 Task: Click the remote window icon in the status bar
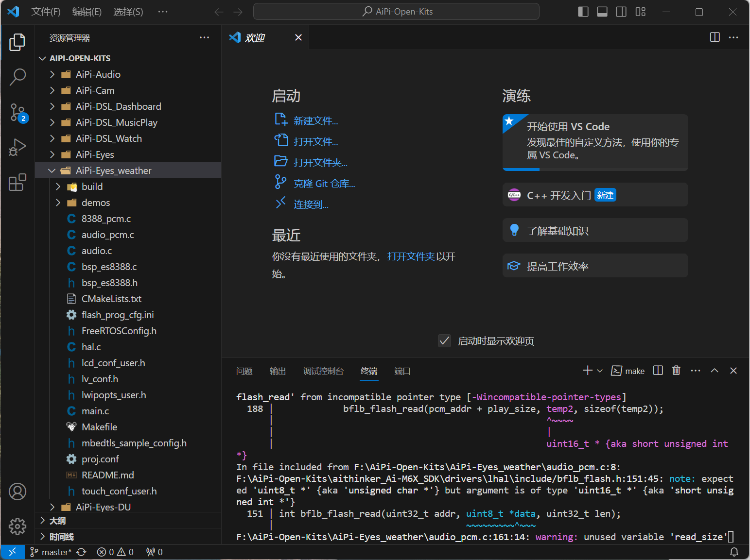[x=13, y=552]
